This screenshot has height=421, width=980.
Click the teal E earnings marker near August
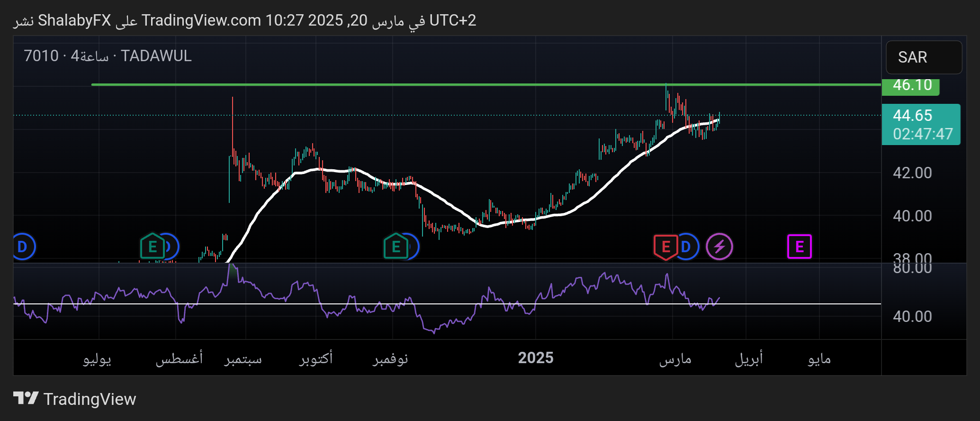[x=152, y=247]
